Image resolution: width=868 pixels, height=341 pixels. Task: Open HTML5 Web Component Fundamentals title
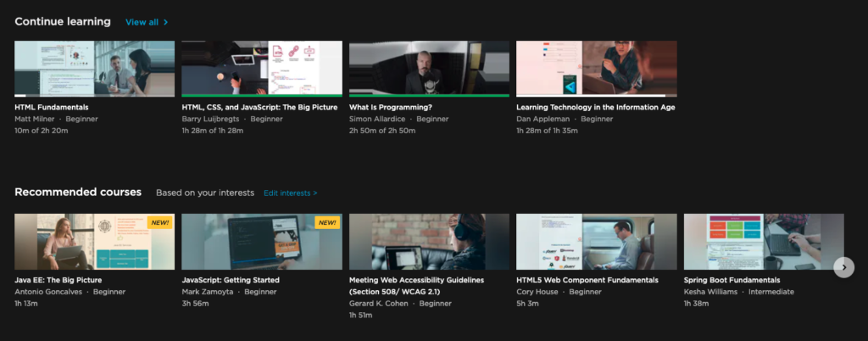click(x=587, y=280)
